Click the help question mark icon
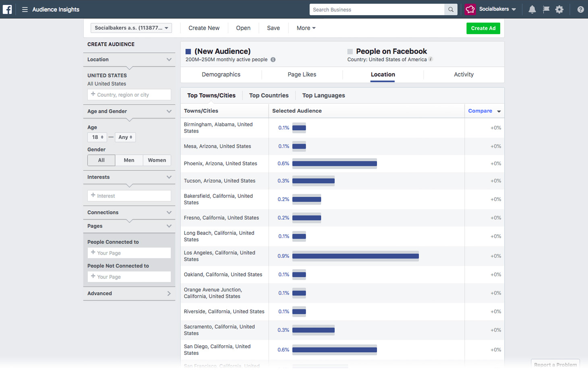This screenshot has width=588, height=370. click(580, 9)
